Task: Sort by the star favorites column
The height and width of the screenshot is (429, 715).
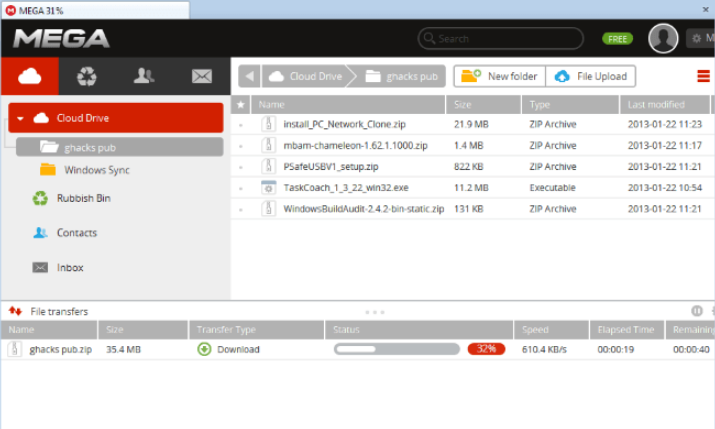Action: coord(241,104)
